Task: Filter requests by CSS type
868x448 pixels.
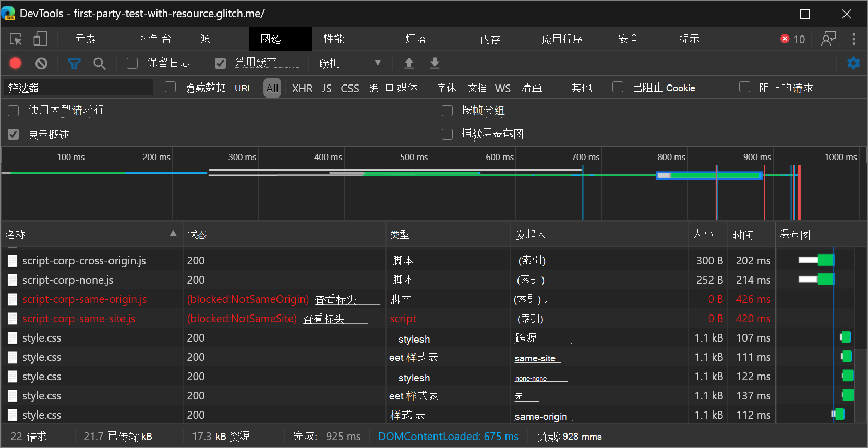Action: pos(350,88)
